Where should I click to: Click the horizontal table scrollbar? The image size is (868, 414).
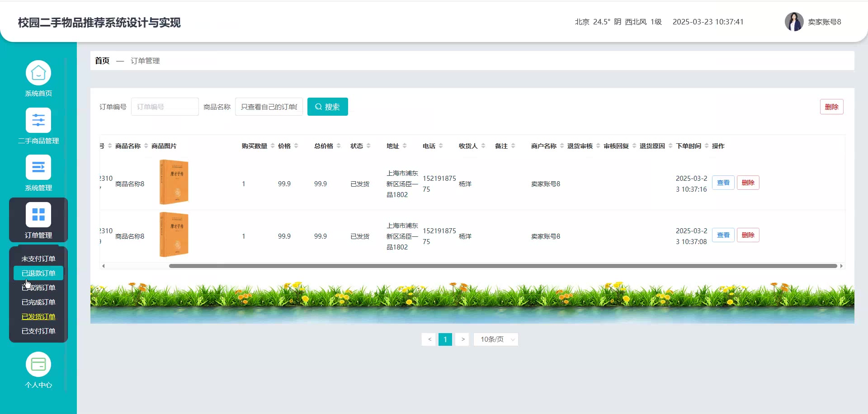point(503,266)
